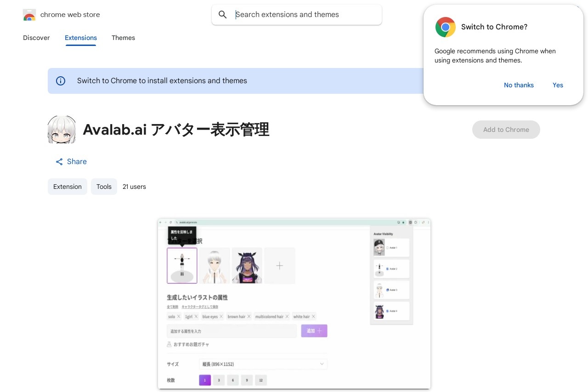Click the Switch to Chrome banner text
The height and width of the screenshot is (392, 588).
(x=162, y=81)
